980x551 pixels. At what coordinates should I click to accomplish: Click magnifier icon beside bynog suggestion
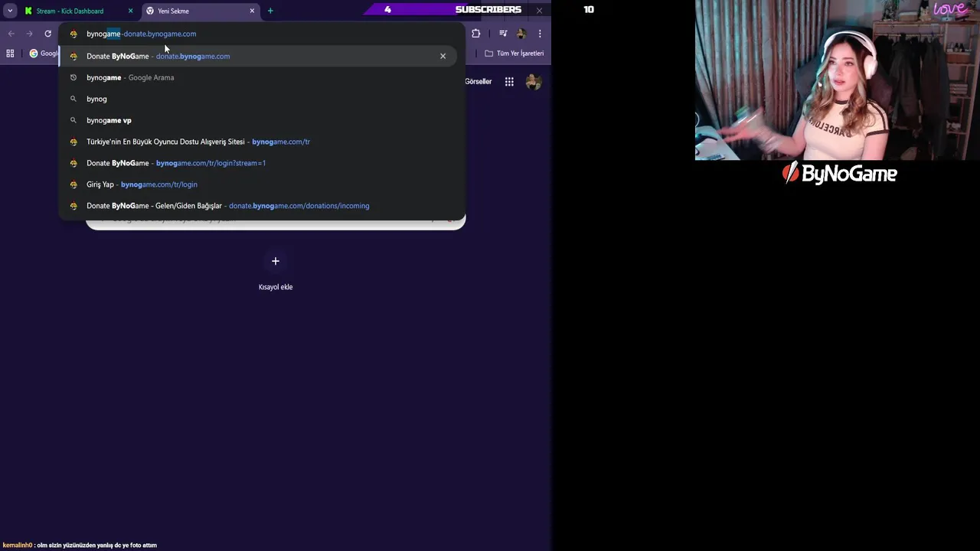(73, 99)
